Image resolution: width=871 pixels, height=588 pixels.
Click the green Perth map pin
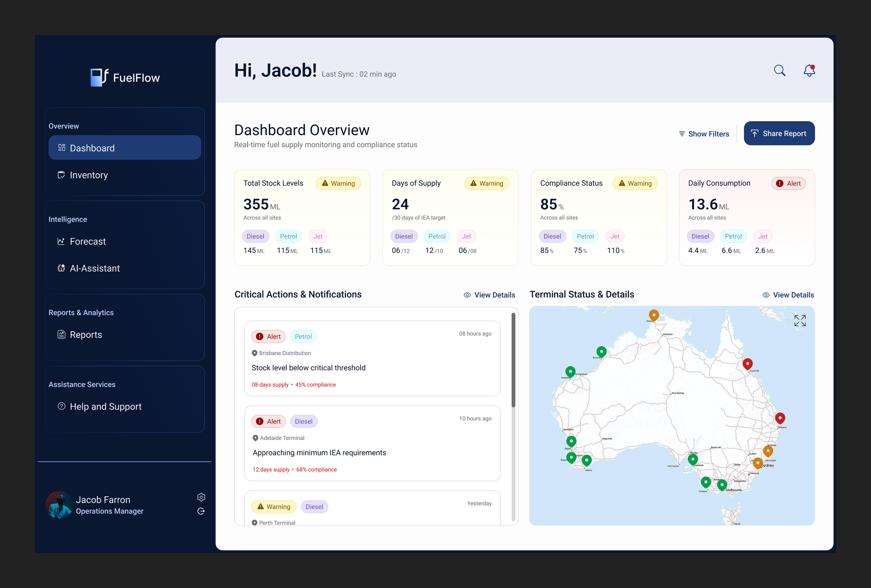pos(571,441)
